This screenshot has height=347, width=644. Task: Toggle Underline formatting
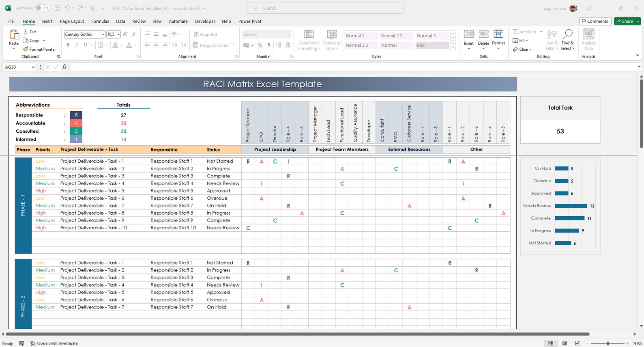85,45
